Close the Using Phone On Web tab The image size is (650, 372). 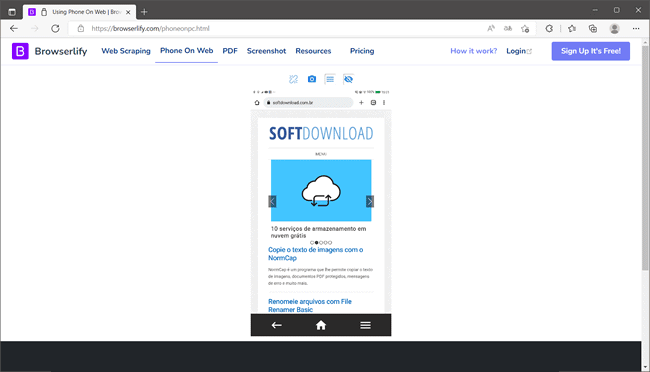click(128, 12)
